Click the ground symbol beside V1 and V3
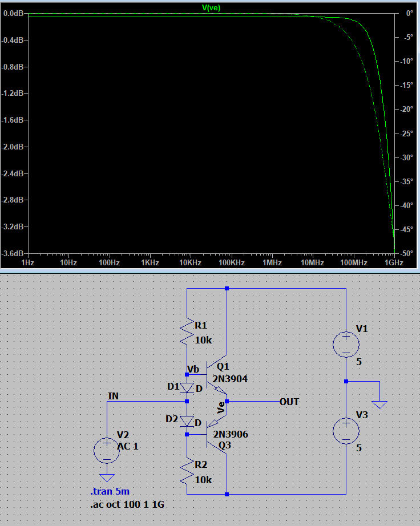This screenshot has width=420, height=526. 378,403
